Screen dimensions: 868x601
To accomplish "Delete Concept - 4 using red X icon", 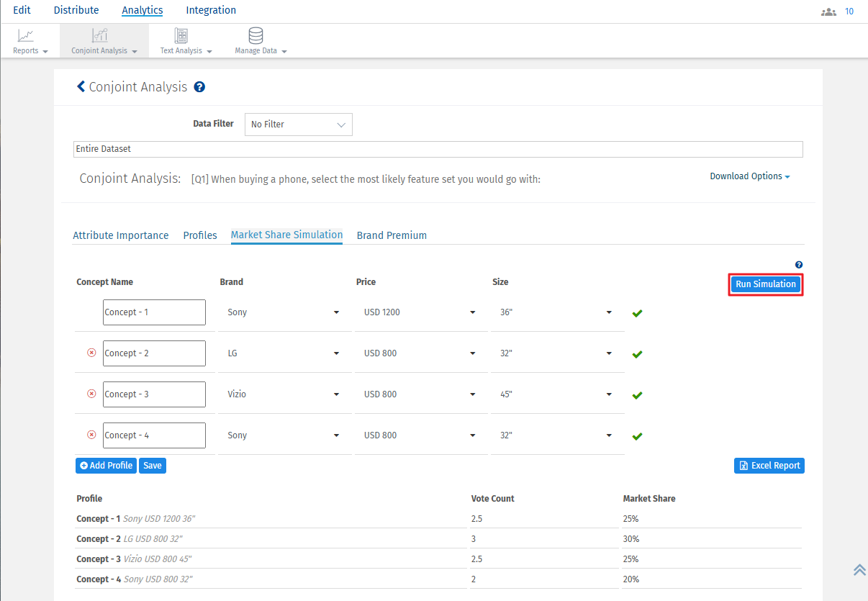I will 91,435.
